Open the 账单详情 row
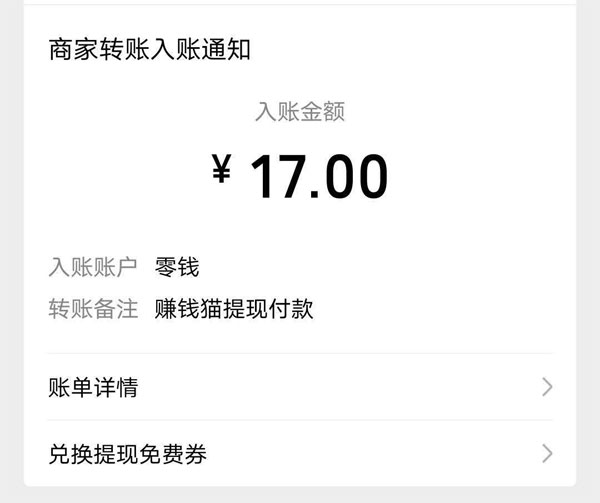The height and width of the screenshot is (503, 600). coord(300,387)
